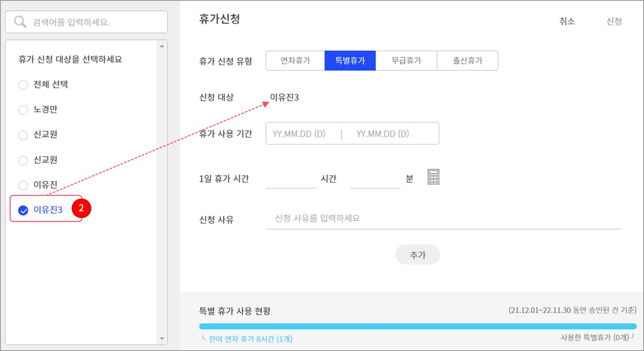Click the blue special leave usage bar
The image size is (644, 351).
tap(417, 326)
